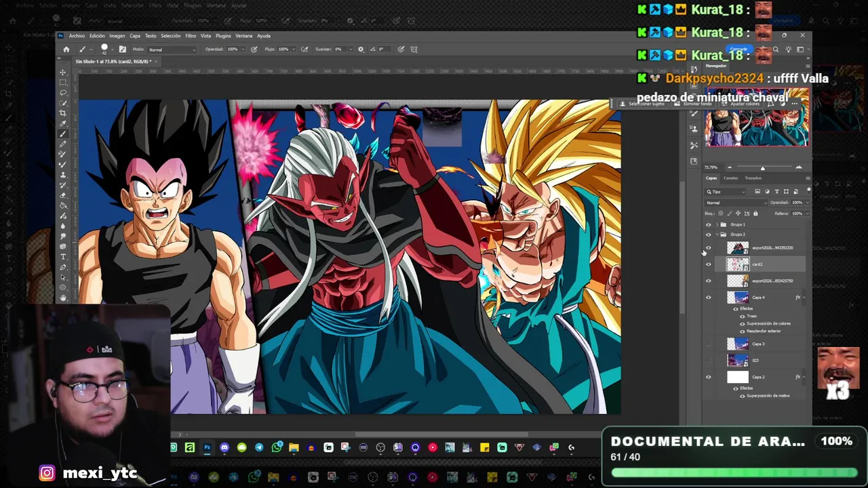The height and width of the screenshot is (488, 868).
Task: Toggle the pressure for opacity icon
Action: [x=254, y=49]
